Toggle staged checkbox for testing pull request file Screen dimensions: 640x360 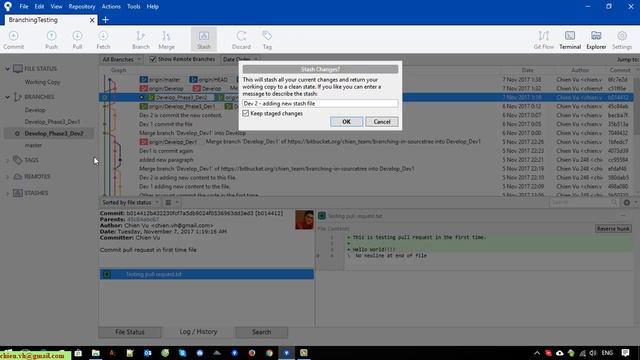click(107, 274)
